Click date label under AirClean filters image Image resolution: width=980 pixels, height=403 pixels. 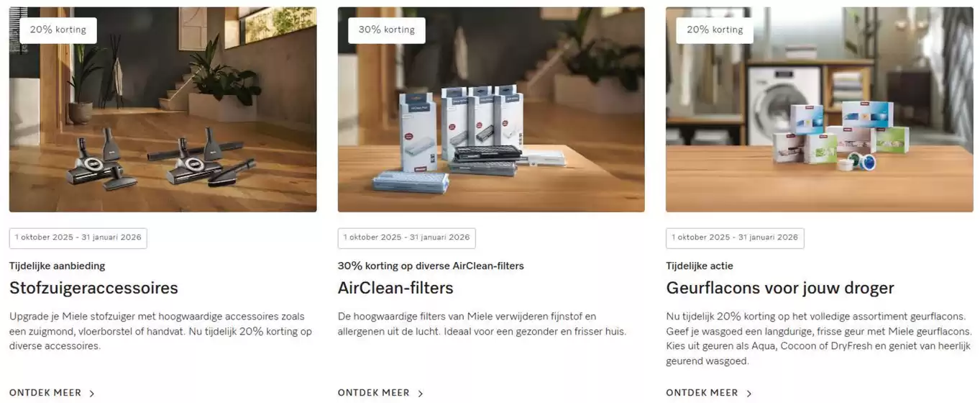tap(407, 238)
